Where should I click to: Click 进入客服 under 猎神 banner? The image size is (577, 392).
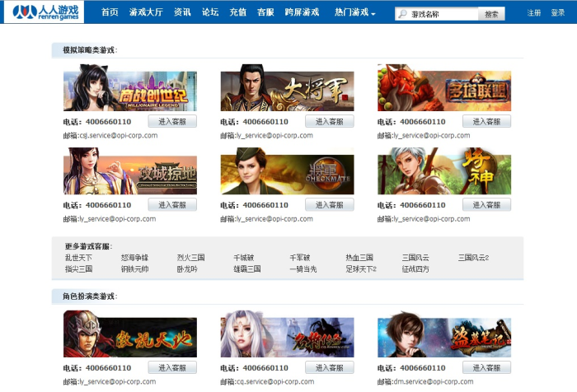pos(486,205)
